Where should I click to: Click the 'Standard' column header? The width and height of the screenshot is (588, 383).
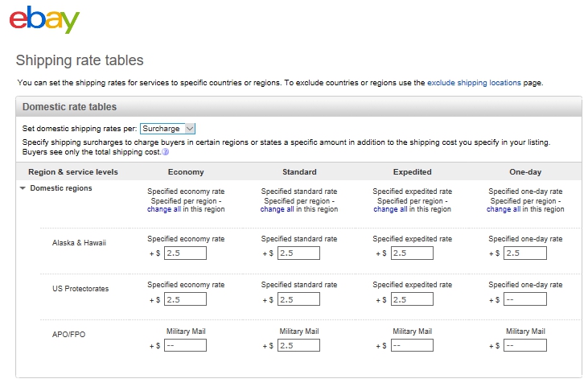pos(299,172)
